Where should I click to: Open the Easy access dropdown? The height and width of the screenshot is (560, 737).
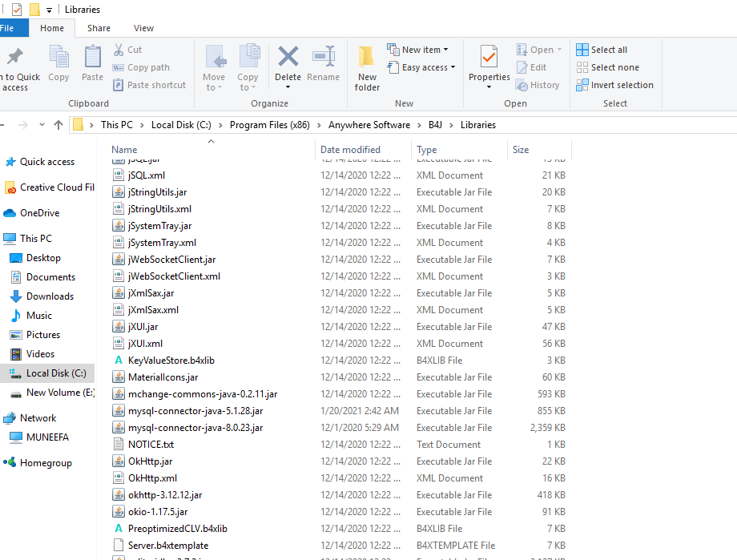421,67
